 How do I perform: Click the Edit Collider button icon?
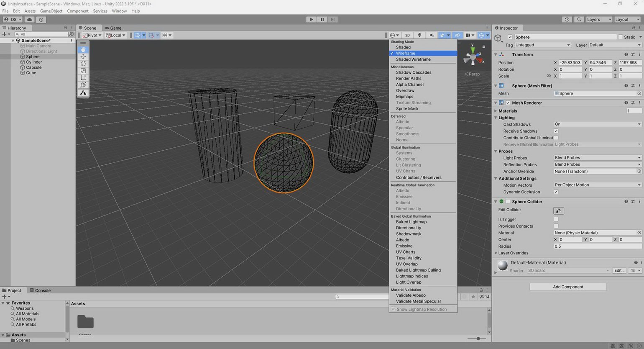pyautogui.click(x=558, y=210)
